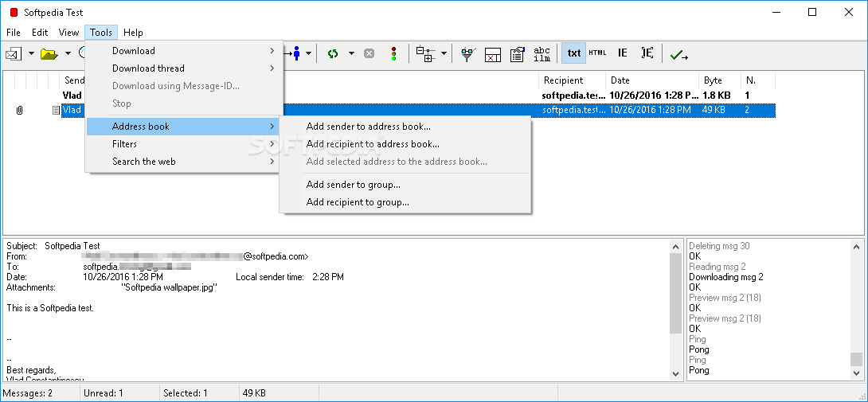Click 'Deleting msg 30' log entry

coord(719,246)
